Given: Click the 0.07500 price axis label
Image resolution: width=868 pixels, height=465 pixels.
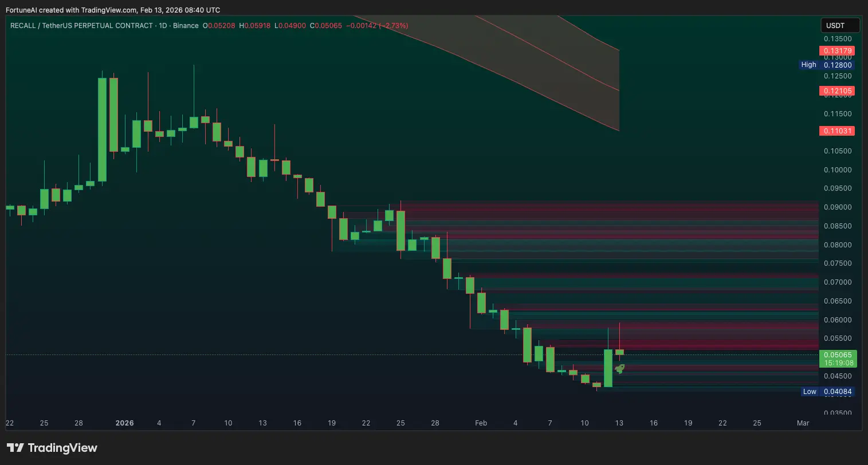Looking at the screenshot, I should point(838,263).
